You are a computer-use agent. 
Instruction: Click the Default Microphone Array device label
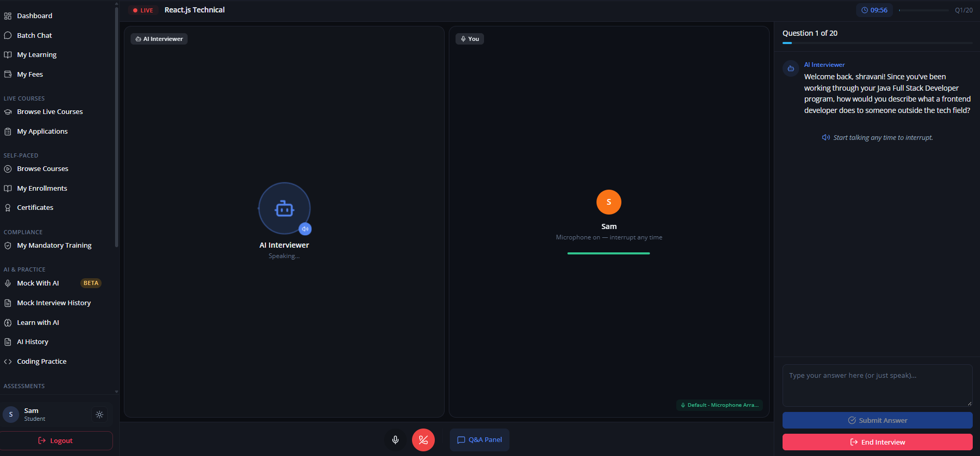tap(719, 405)
